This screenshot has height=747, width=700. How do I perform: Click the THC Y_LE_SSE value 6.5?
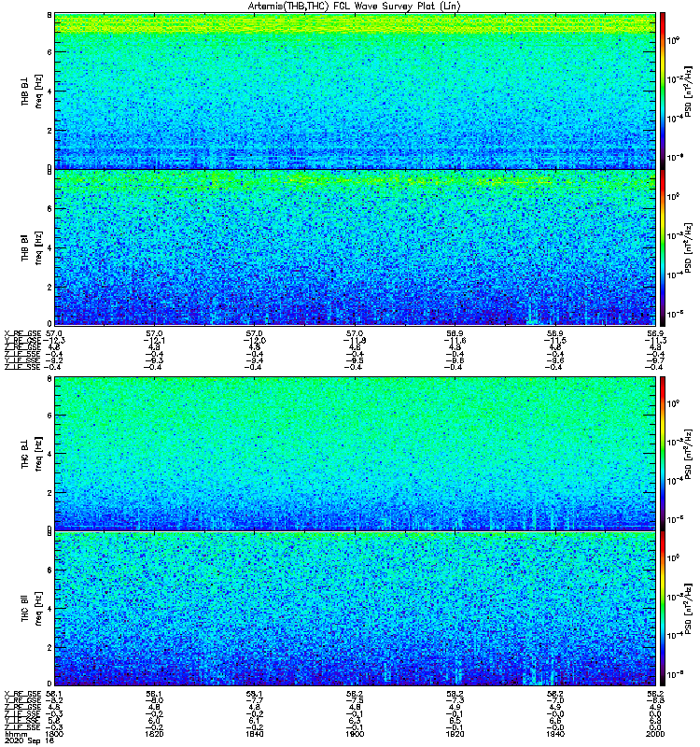[x=455, y=721]
